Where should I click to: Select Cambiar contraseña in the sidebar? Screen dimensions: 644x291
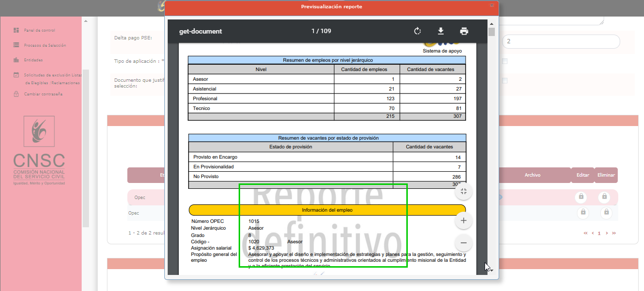pos(43,94)
